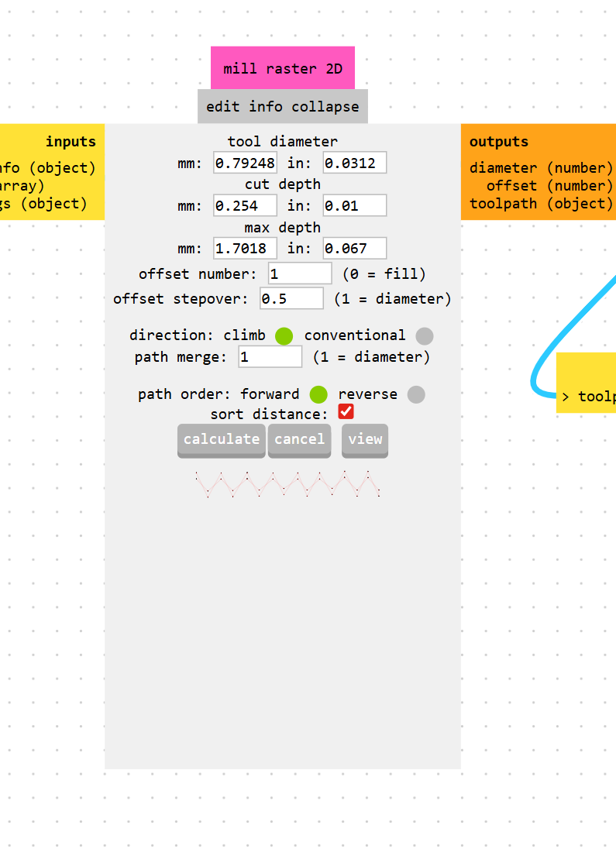The width and height of the screenshot is (616, 863).
Task: Click the zigzag toolpath preview thumbnail
Action: (x=288, y=484)
